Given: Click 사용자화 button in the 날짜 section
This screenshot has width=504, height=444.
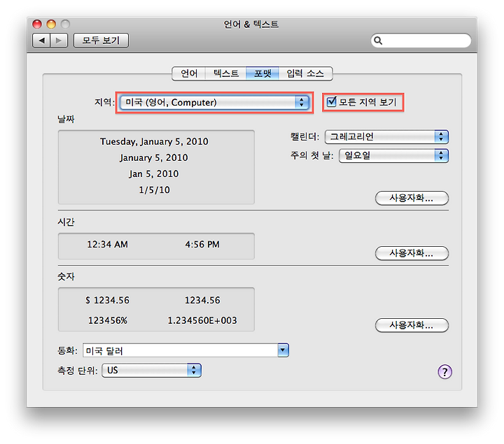Looking at the screenshot, I should tap(412, 198).
